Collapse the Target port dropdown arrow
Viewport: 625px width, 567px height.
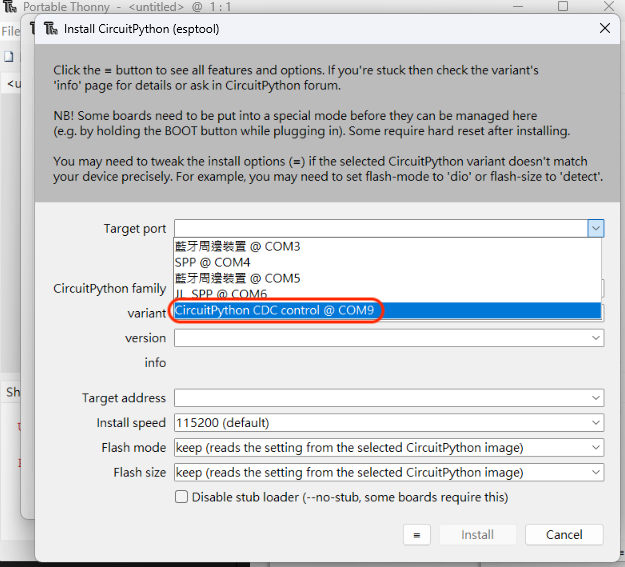coord(596,228)
